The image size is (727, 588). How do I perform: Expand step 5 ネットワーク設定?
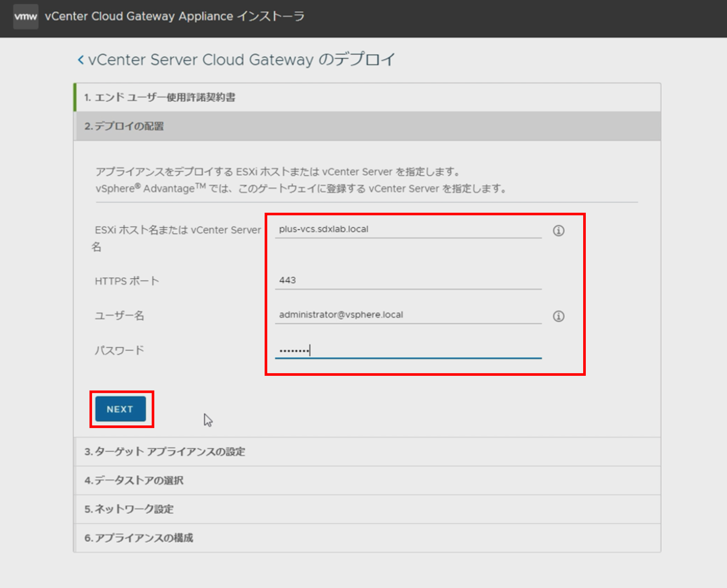(x=367, y=509)
